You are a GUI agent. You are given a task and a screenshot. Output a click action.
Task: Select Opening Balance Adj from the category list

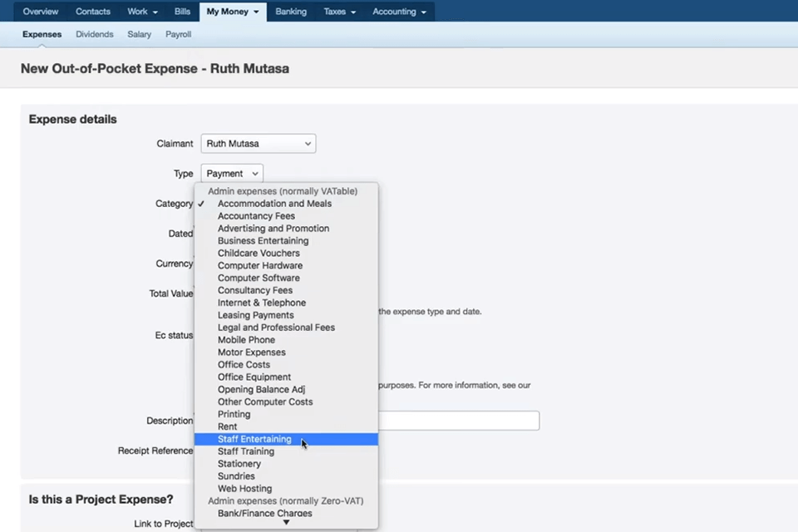tap(261, 389)
